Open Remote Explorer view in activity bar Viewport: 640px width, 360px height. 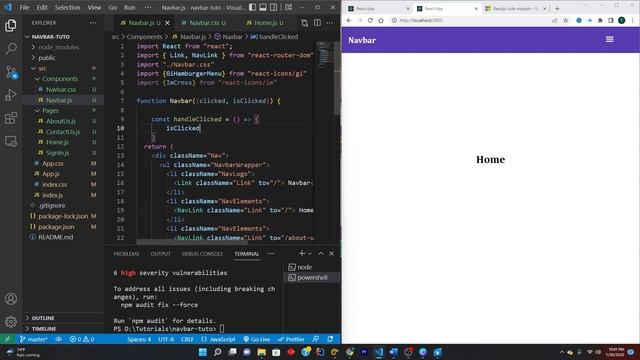click(11, 141)
